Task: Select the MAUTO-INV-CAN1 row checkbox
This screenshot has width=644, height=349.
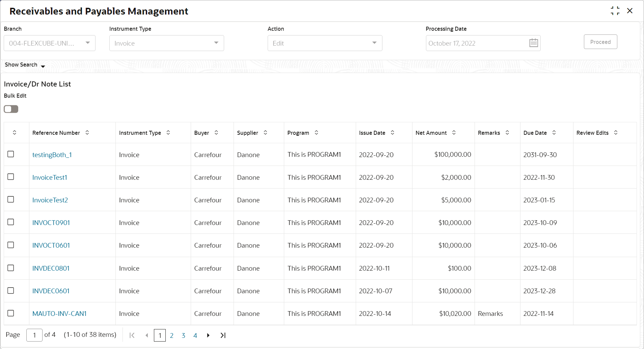Action: (11, 313)
